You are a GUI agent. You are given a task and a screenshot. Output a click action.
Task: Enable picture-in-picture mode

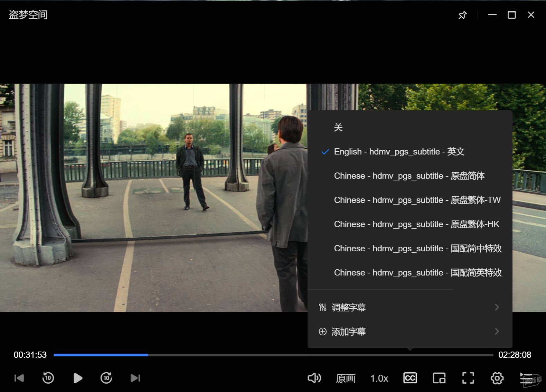pyautogui.click(x=439, y=378)
